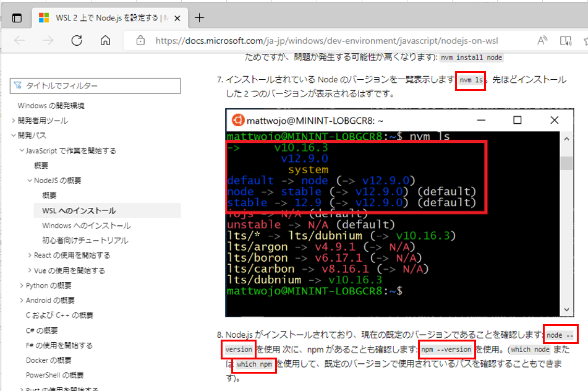Click the nvm install node code text
The width and height of the screenshot is (588, 391).
pos(471,58)
